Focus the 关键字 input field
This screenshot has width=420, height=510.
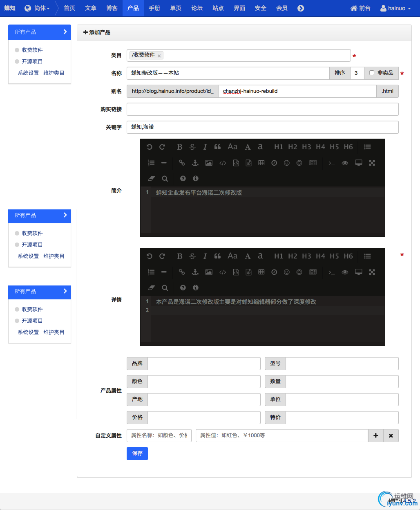click(263, 127)
